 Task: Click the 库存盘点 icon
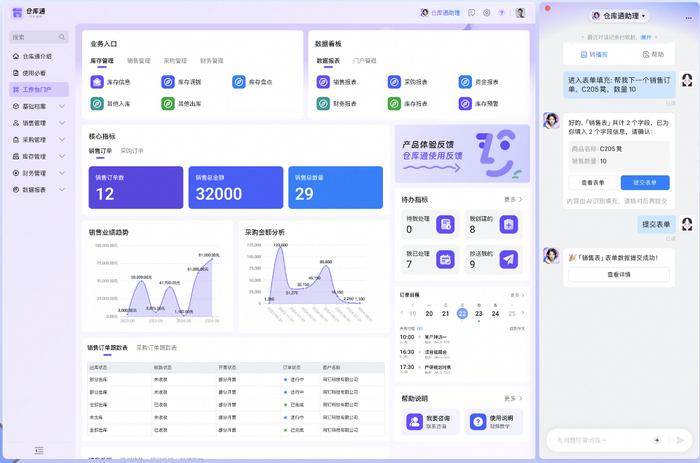tap(240, 82)
